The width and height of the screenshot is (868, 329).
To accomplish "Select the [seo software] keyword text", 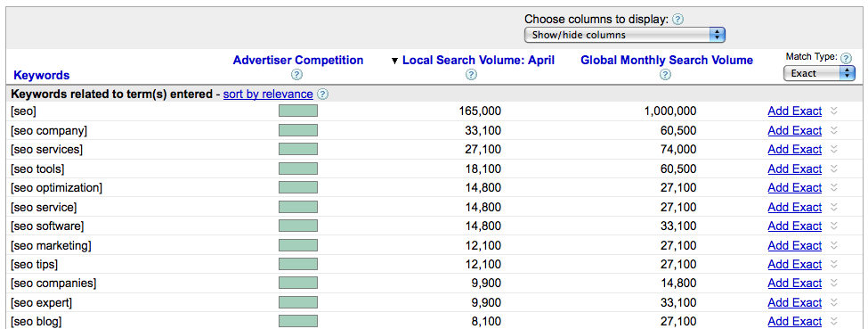I will (47, 226).
